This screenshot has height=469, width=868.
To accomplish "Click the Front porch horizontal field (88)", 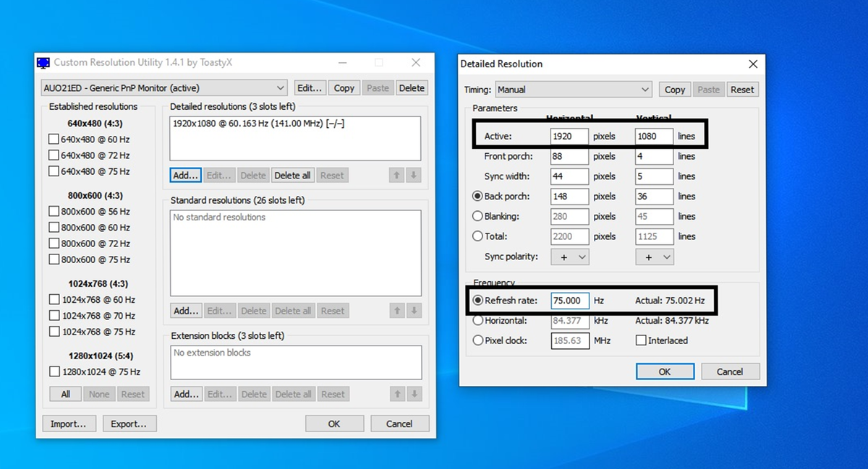I will (x=570, y=156).
